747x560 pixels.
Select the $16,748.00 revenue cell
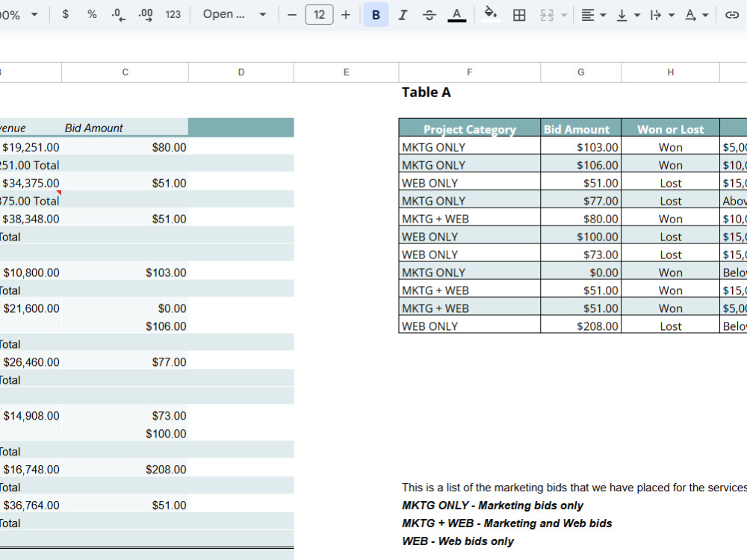(x=31, y=469)
